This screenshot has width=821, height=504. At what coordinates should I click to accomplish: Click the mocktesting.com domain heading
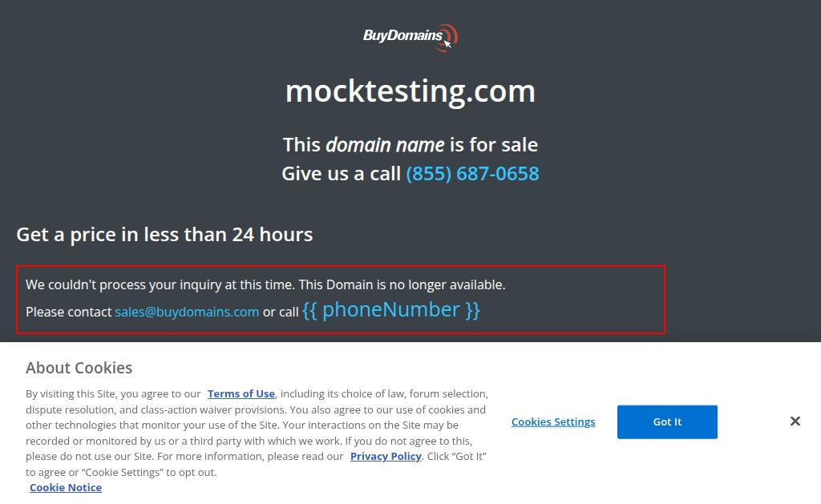click(x=410, y=91)
